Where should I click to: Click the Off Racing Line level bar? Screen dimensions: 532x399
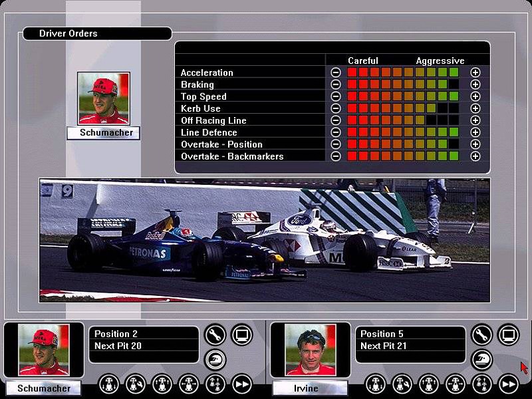pos(402,120)
